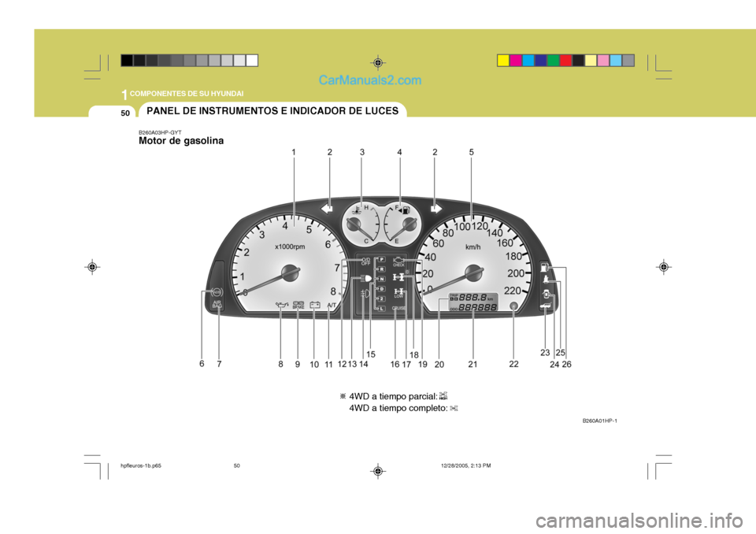Click the COMPONENTES DE SU HYUNDAI chapter title
Image resolution: width=756 pixels, height=534 pixels.
pos(187,94)
